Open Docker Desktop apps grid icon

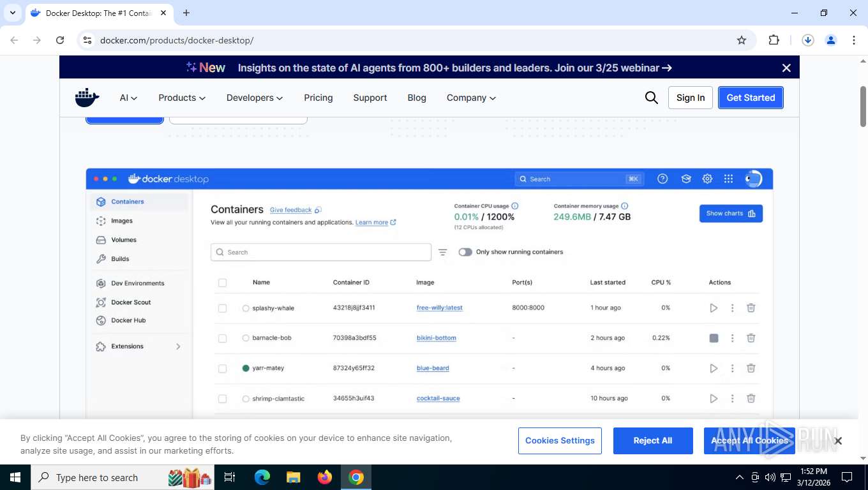[728, 179]
